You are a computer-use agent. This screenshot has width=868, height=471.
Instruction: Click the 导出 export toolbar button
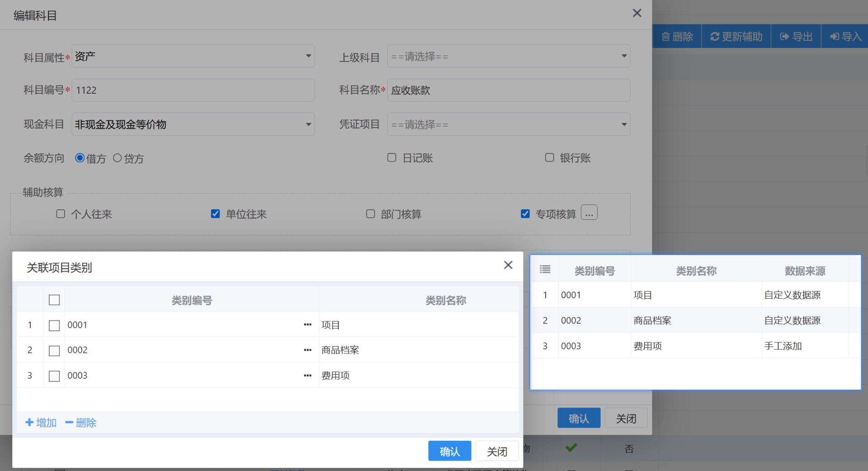point(796,37)
